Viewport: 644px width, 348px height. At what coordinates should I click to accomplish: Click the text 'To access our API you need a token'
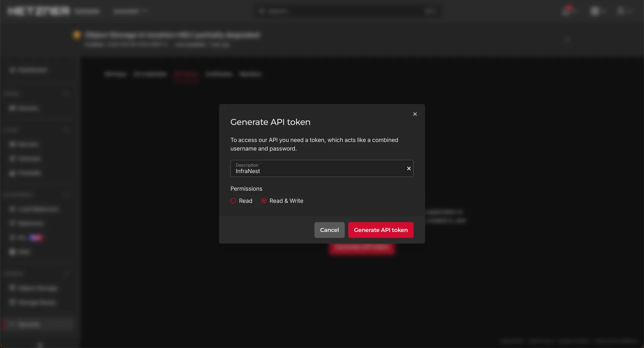tap(278, 140)
